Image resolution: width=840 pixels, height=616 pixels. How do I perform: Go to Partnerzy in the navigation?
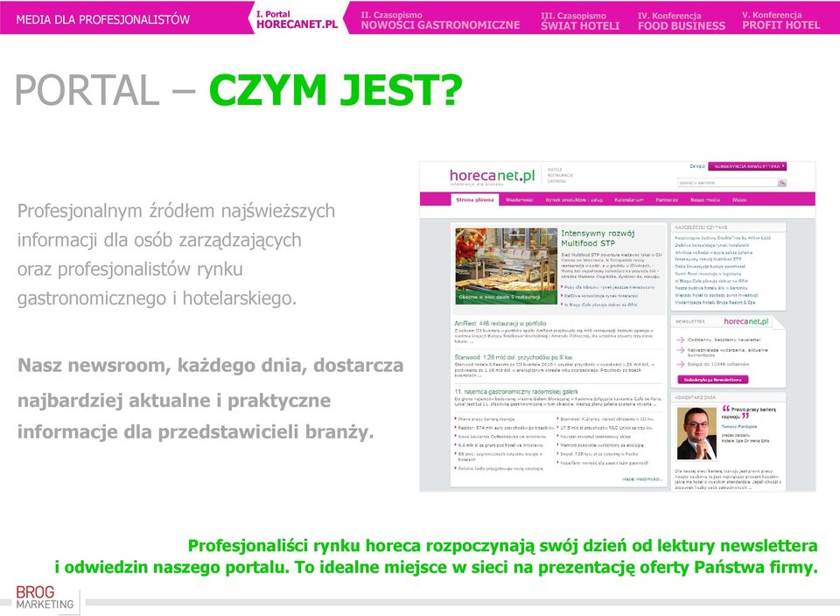(667, 199)
